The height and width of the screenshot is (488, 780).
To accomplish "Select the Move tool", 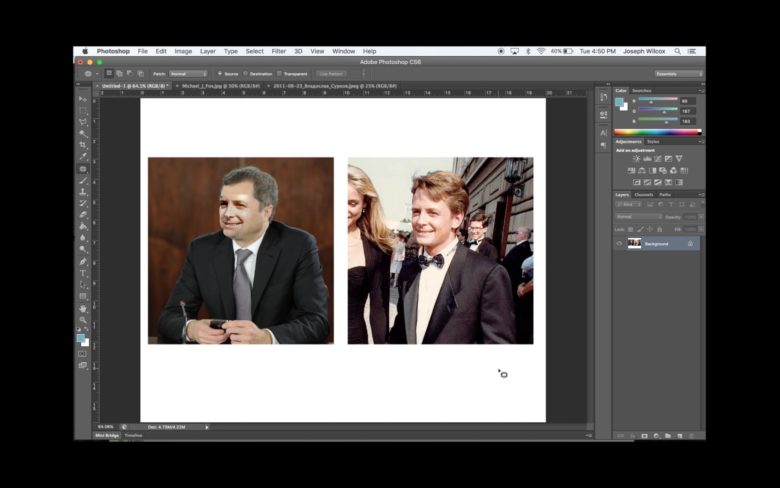I will (x=83, y=98).
